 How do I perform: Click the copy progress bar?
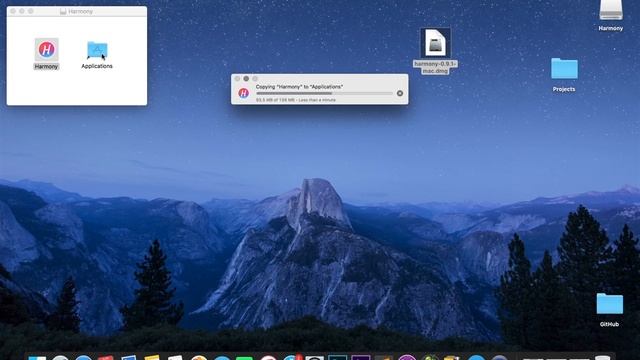tap(324, 93)
